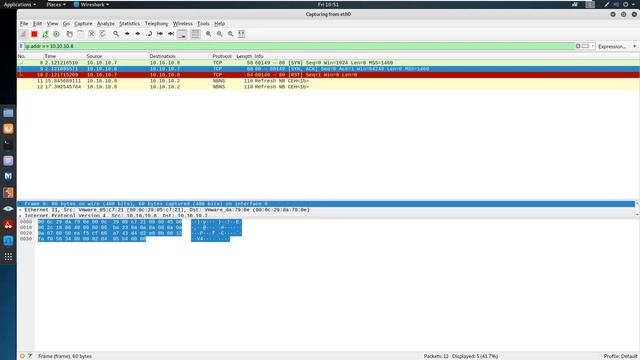Open the View menu
This screenshot has width=640, height=360.
click(x=52, y=24)
